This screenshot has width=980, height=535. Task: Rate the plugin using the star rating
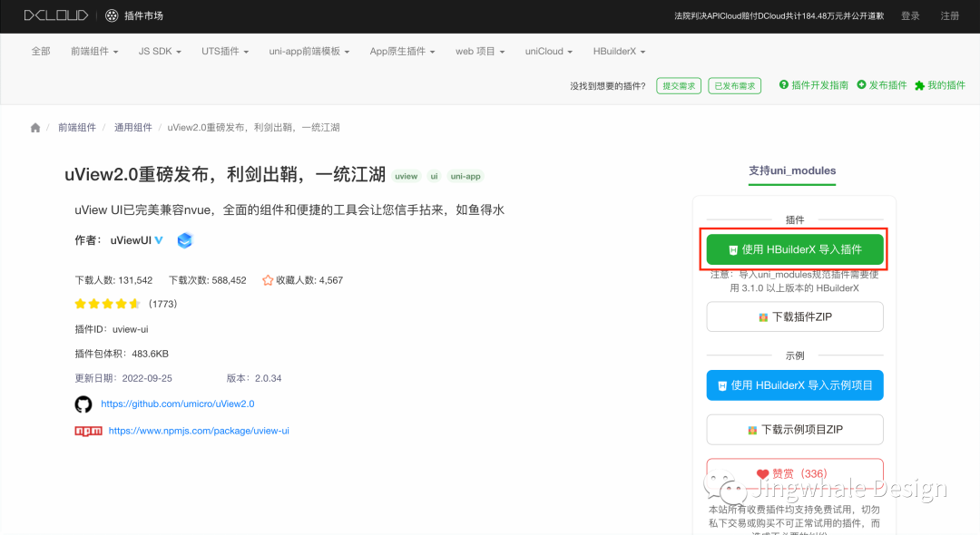109,304
